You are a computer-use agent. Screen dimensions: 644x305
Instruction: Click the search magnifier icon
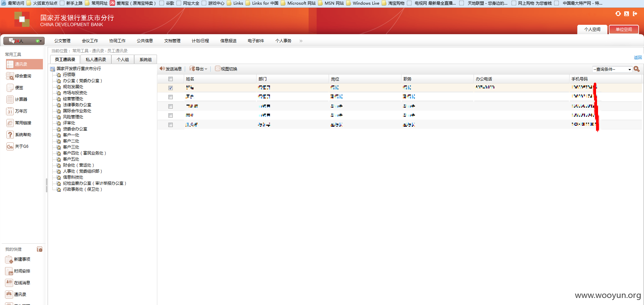click(637, 69)
